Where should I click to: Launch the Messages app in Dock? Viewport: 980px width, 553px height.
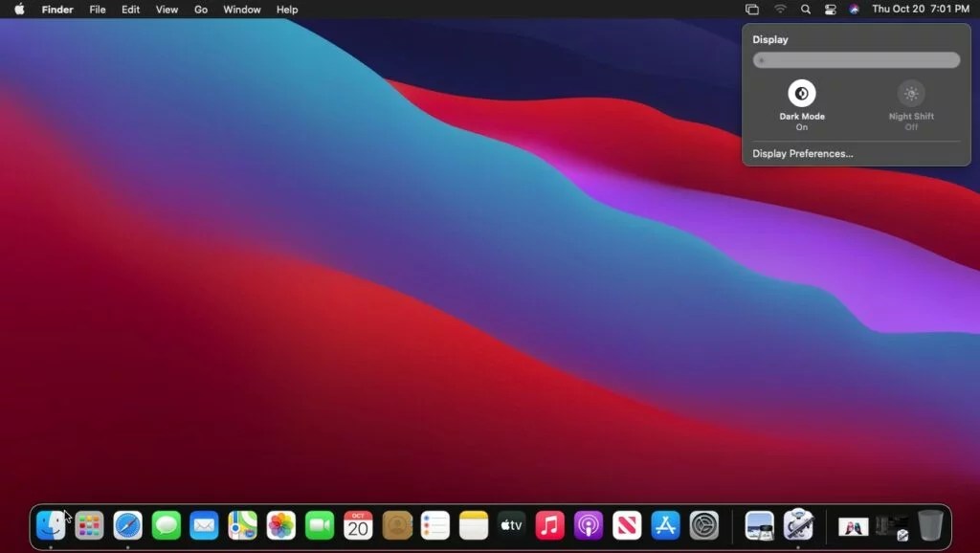(x=167, y=525)
